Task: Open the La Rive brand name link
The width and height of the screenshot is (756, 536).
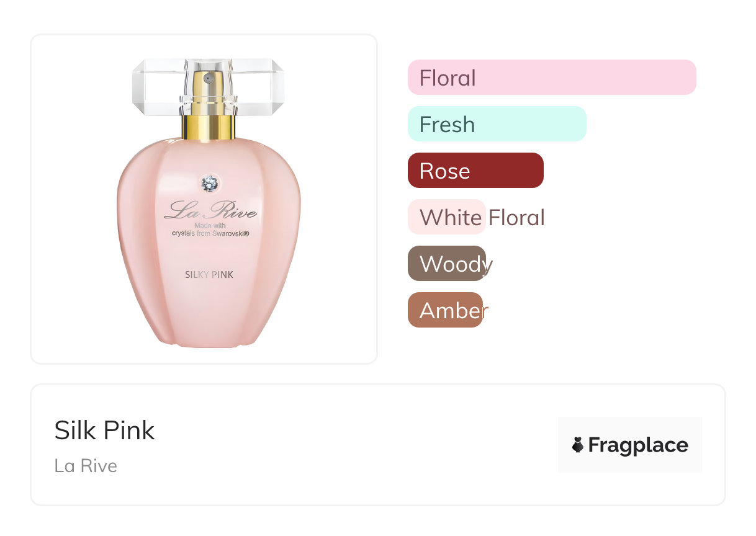Action: (x=86, y=465)
